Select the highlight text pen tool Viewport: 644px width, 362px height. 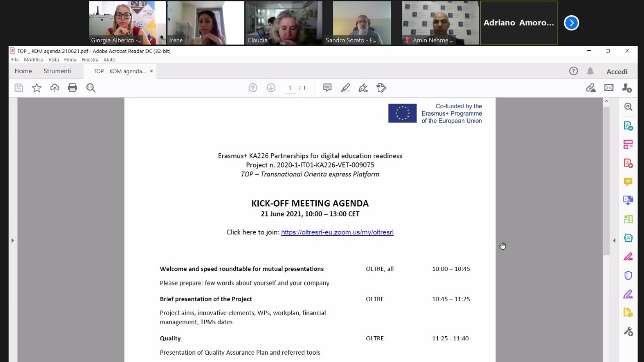click(345, 88)
